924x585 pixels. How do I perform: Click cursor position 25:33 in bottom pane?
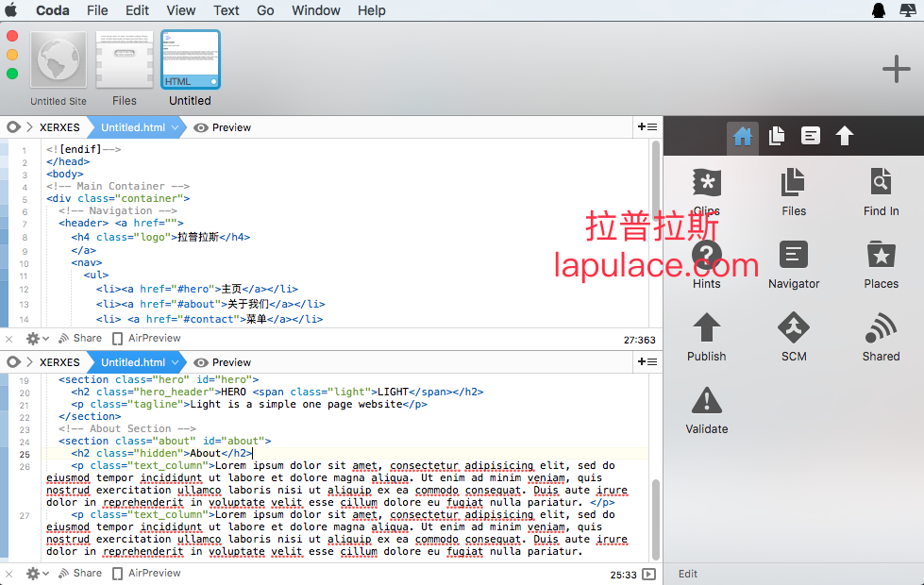pos(624,575)
